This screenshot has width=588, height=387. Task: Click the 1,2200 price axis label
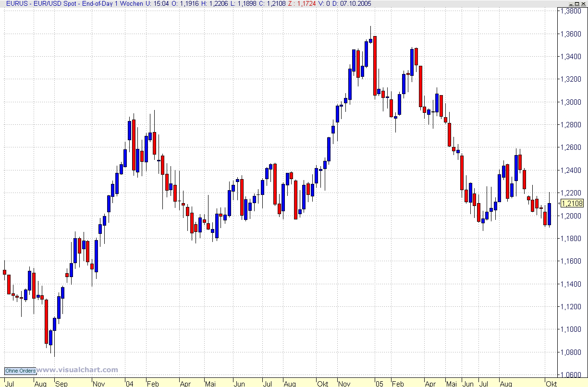coord(571,193)
